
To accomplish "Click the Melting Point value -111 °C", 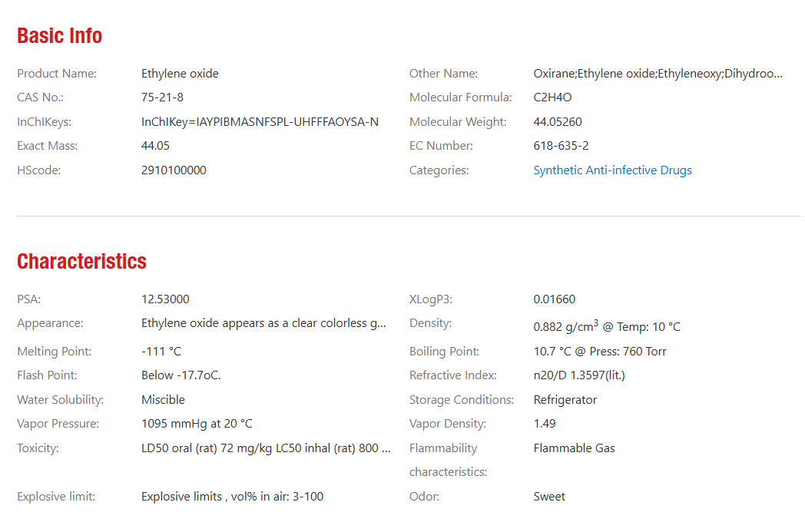I will (x=161, y=352).
